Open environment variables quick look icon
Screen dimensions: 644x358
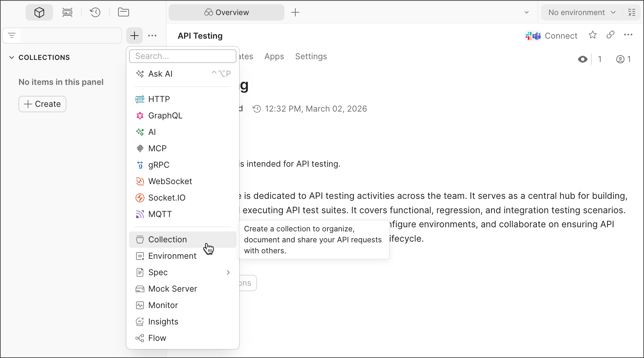coord(632,13)
